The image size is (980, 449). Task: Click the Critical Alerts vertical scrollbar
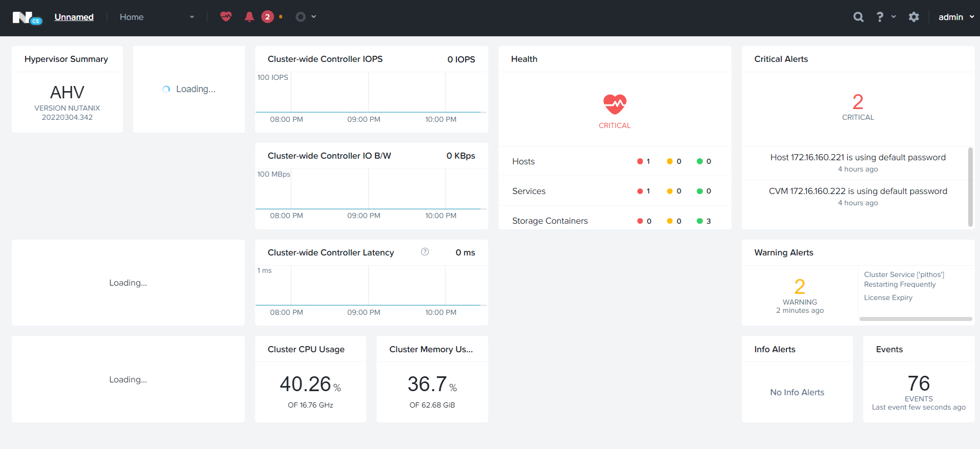coord(970,187)
